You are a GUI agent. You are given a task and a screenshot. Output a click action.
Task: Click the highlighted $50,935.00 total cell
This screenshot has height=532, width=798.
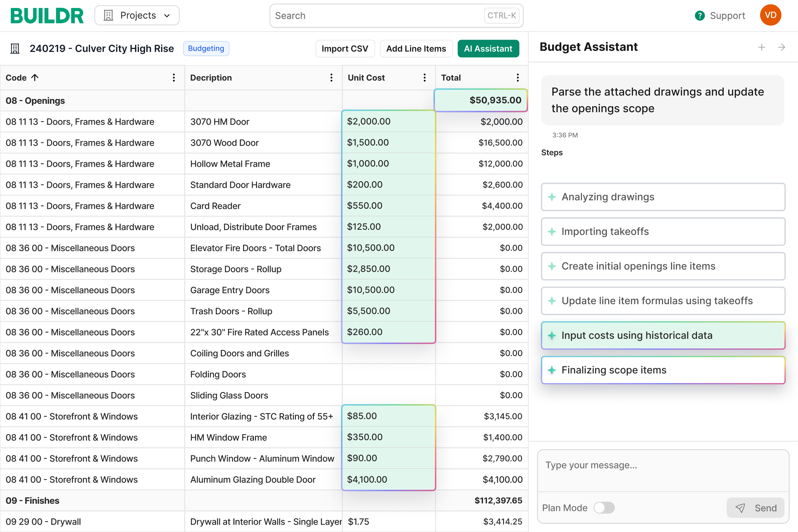pyautogui.click(x=480, y=100)
